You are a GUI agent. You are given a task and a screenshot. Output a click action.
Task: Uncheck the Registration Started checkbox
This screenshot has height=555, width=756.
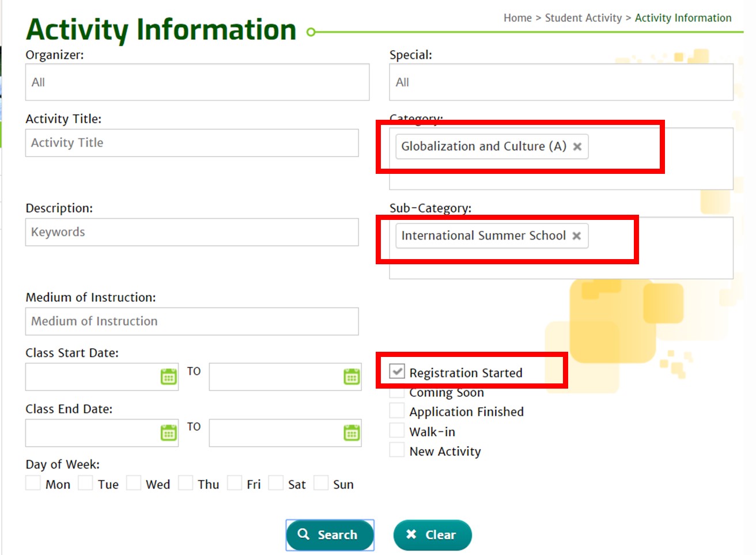(397, 372)
